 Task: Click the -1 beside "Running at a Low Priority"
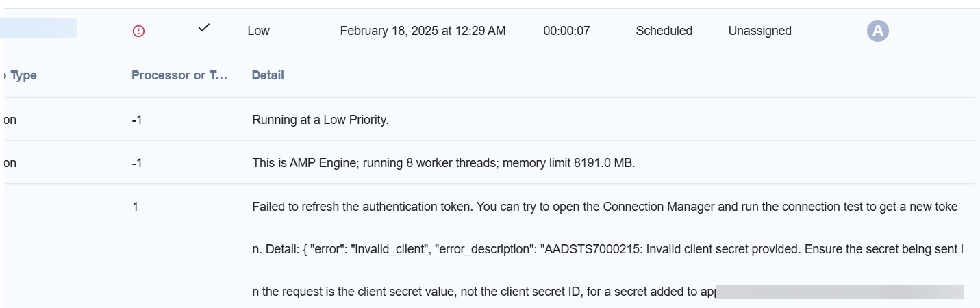pyautogui.click(x=137, y=120)
